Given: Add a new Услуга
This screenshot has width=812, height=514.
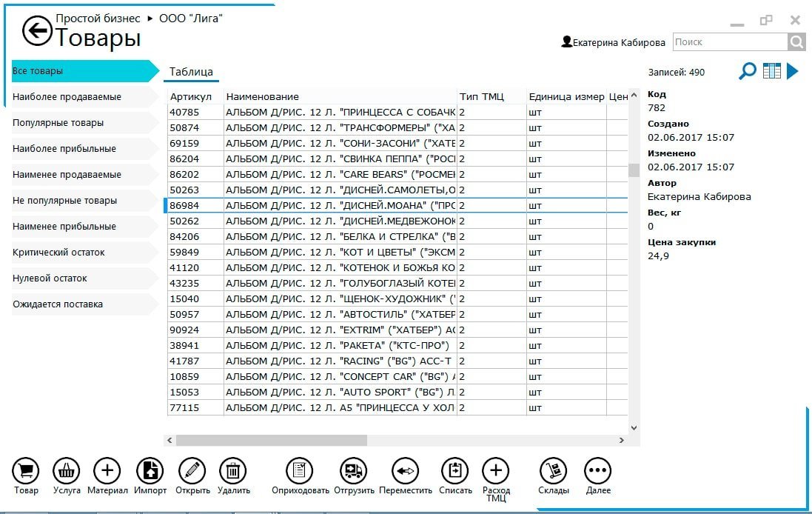Looking at the screenshot, I should click(x=66, y=471).
